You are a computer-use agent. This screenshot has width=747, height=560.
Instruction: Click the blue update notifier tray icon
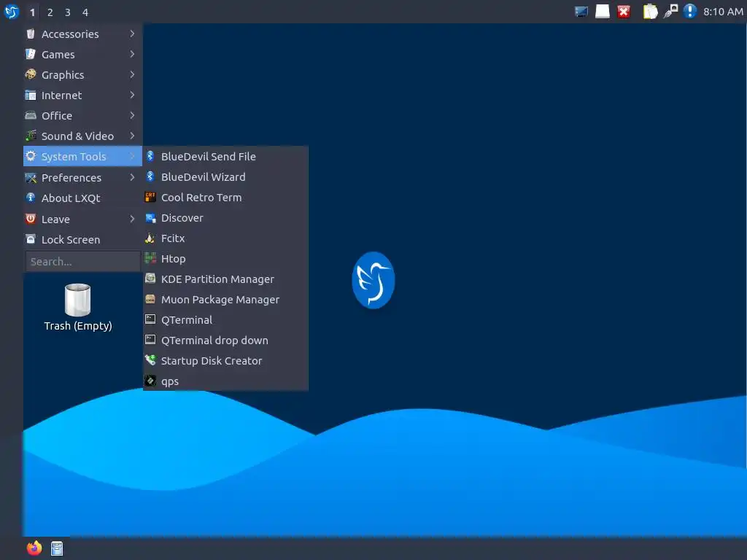[x=690, y=12]
